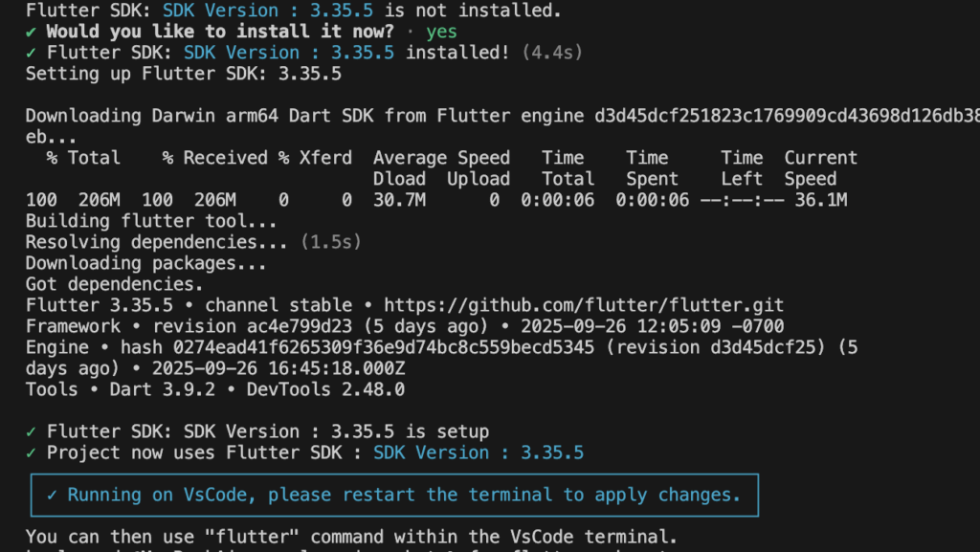Click the boxed "Running on VsCode" restart message
This screenshot has height=552, width=980.
[393, 495]
